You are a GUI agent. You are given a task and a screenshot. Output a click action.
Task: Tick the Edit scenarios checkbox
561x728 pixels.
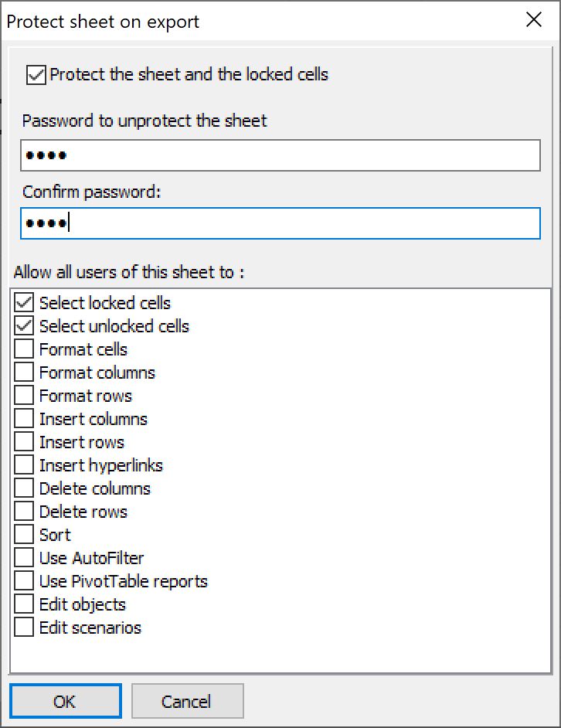(x=25, y=628)
